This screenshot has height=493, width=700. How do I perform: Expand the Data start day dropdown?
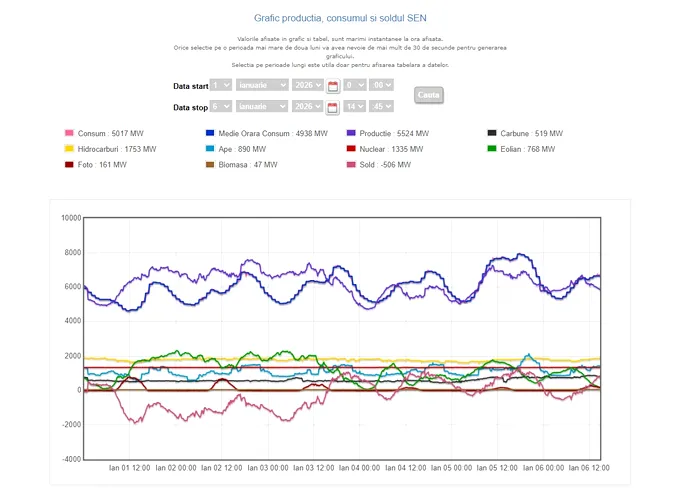coord(221,86)
